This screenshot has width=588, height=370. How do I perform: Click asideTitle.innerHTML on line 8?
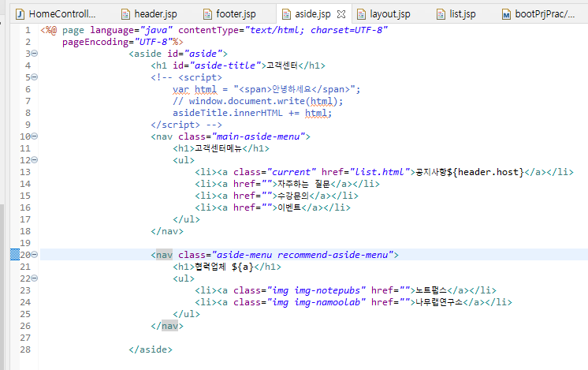pos(228,113)
